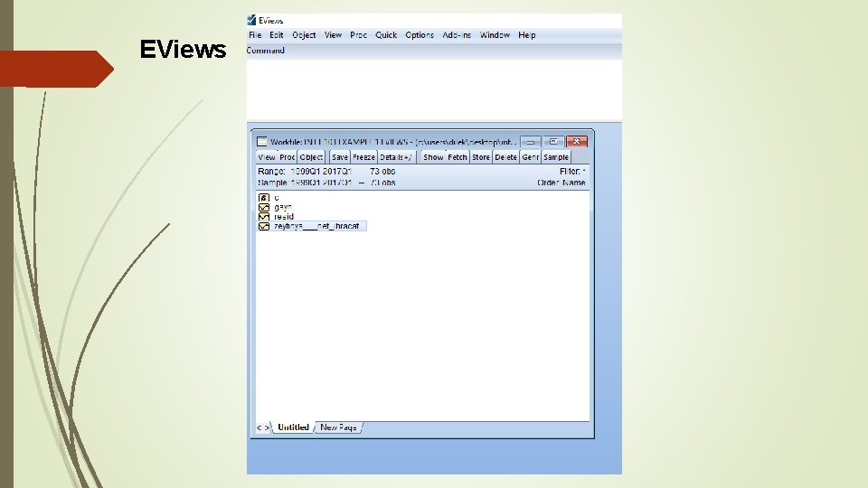
Task: Select the zeytinya net ihracat series name
Action: (x=316, y=226)
